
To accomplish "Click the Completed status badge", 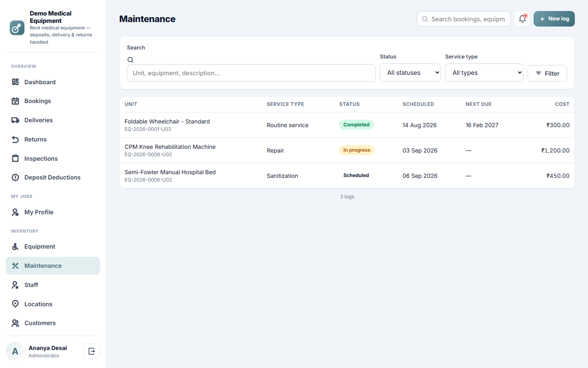I will (x=356, y=125).
